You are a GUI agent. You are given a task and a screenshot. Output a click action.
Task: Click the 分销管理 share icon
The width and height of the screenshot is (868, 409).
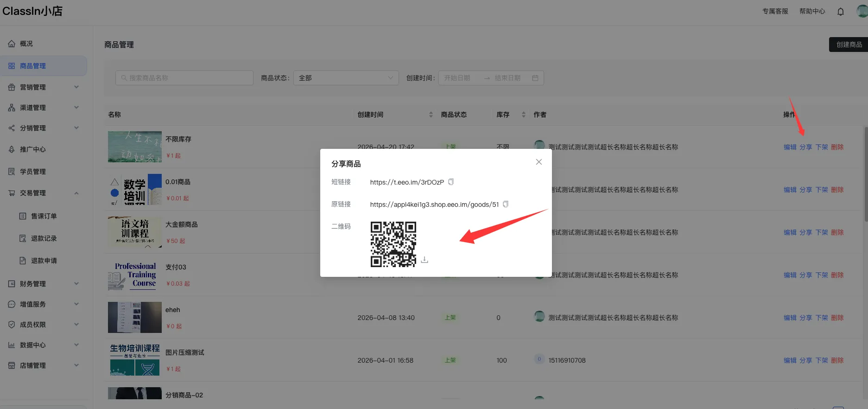click(12, 128)
